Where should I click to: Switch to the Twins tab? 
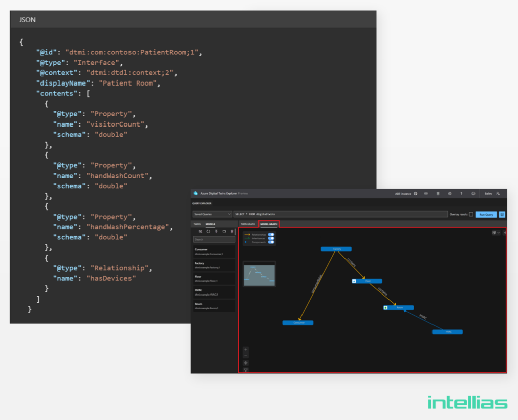tap(197, 224)
